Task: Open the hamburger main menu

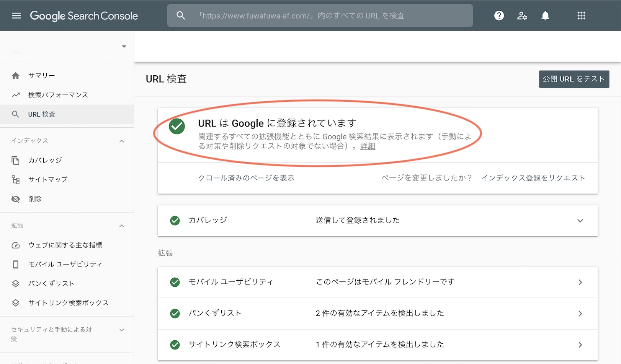Action: [16, 16]
